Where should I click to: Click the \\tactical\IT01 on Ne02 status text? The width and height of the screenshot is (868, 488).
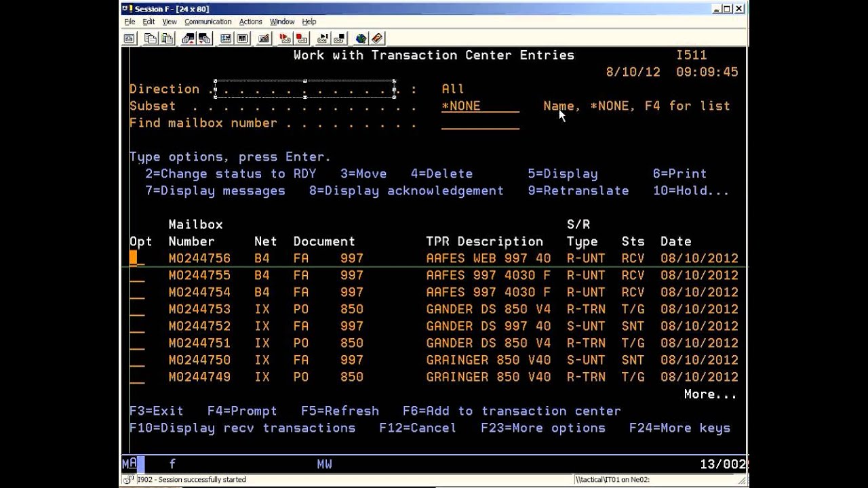[x=612, y=480]
